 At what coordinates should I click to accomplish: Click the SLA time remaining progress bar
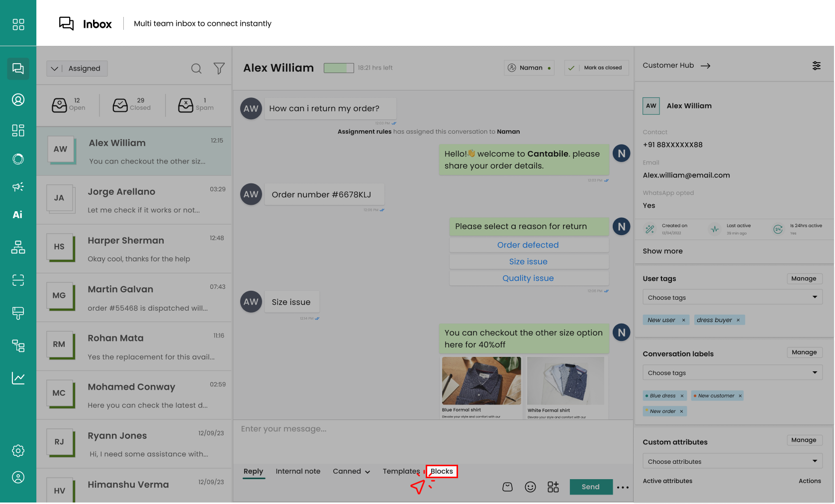(339, 68)
